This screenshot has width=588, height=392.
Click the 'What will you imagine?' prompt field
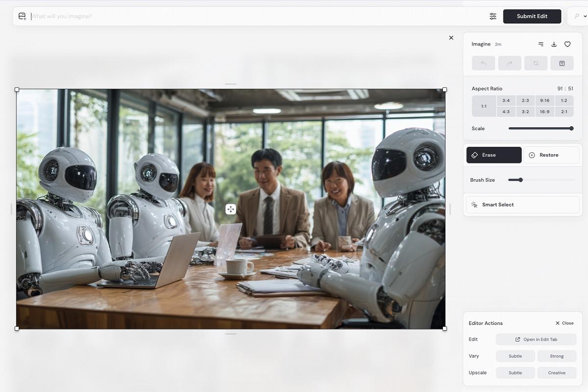pos(245,16)
